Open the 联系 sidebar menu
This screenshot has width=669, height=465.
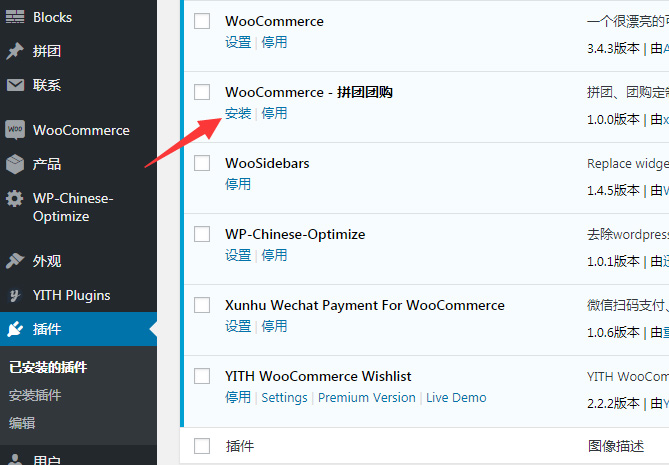tap(79, 85)
